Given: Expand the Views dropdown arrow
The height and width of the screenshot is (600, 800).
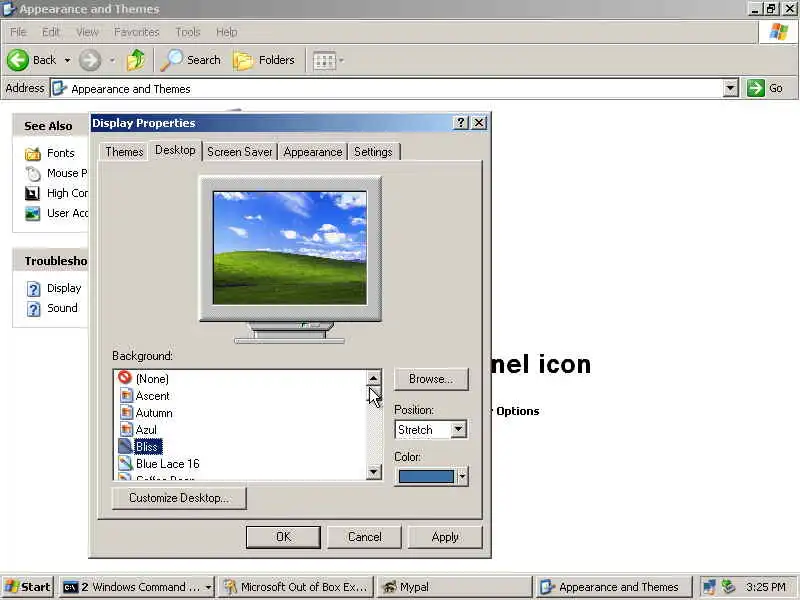Looking at the screenshot, I should [x=341, y=61].
